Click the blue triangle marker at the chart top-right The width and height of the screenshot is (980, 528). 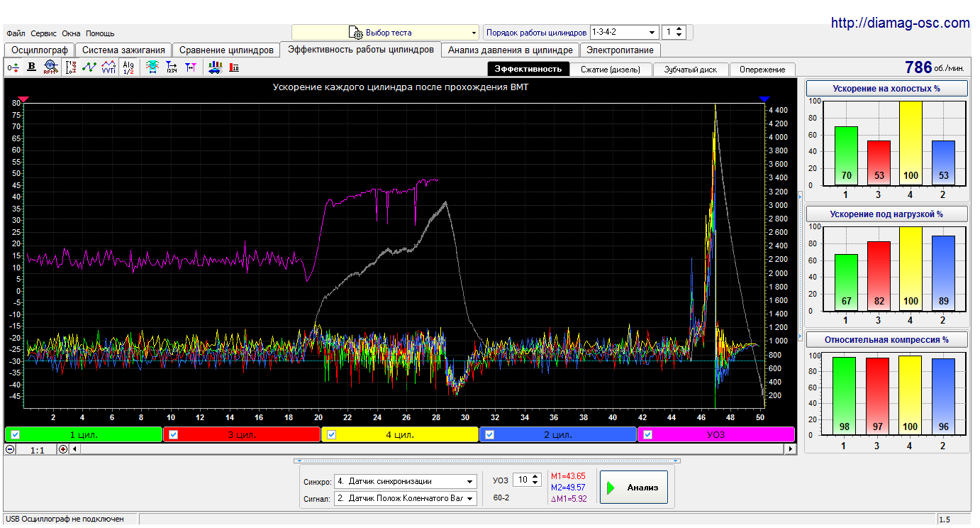(x=764, y=99)
